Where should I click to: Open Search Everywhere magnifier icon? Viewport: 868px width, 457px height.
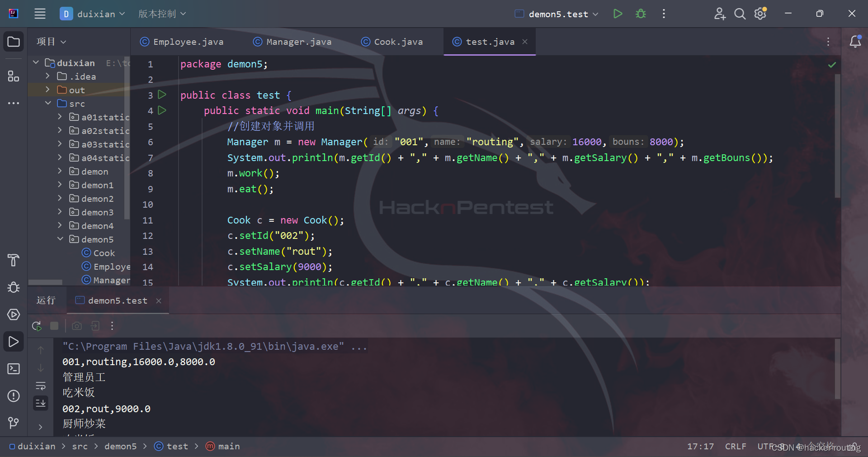click(x=740, y=14)
